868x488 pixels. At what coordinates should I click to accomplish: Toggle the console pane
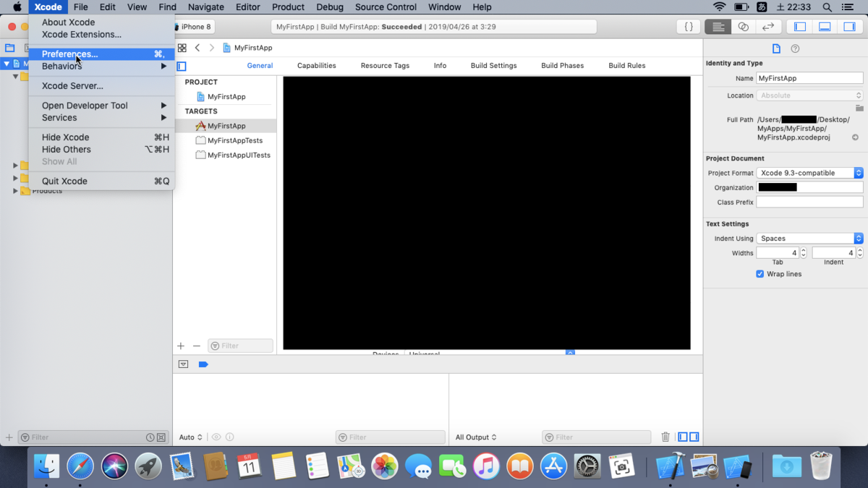point(694,437)
